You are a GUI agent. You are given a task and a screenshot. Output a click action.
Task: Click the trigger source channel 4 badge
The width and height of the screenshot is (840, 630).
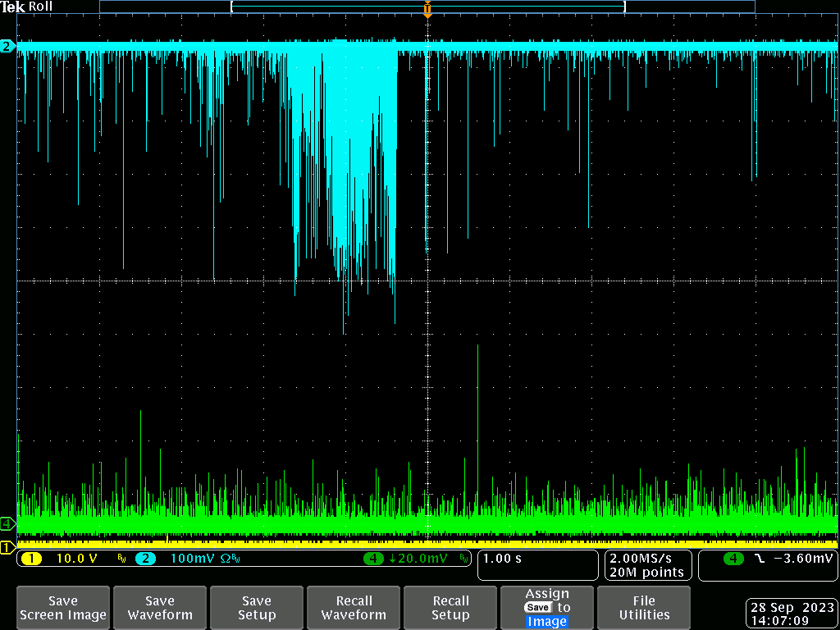tap(733, 559)
